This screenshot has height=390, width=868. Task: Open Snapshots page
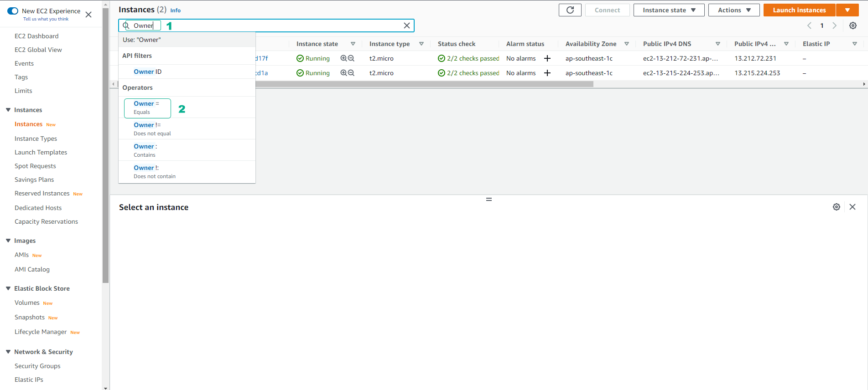(30, 317)
